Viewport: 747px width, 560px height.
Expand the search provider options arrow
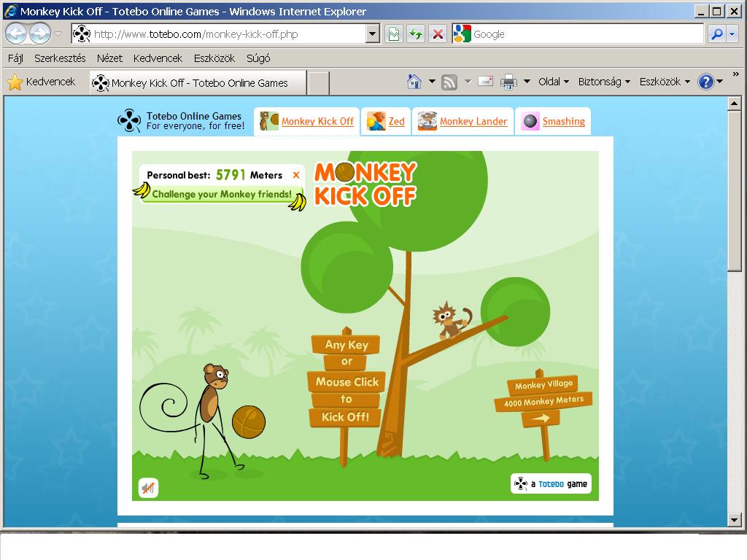[x=732, y=34]
